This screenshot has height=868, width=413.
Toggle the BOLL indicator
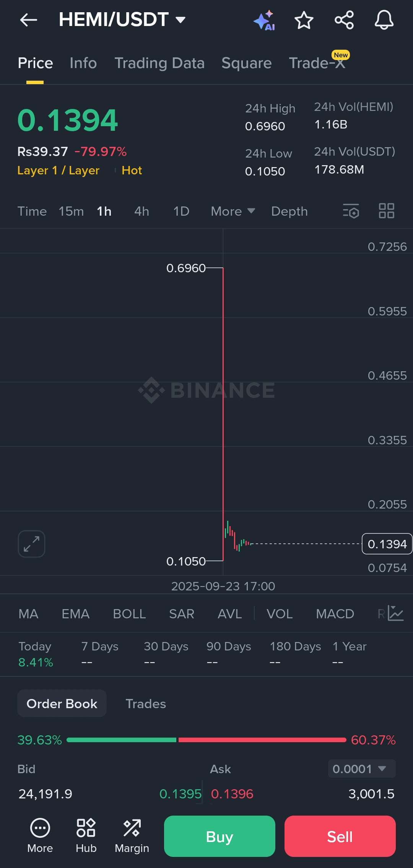click(129, 614)
